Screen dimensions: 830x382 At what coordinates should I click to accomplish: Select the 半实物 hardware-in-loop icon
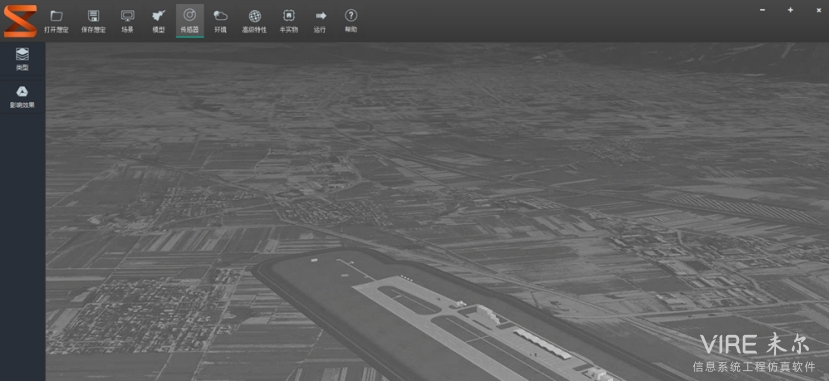click(288, 21)
